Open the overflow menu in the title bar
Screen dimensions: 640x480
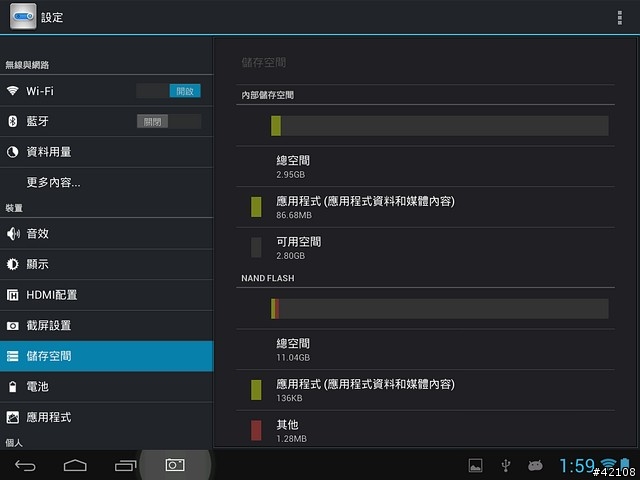[620, 18]
